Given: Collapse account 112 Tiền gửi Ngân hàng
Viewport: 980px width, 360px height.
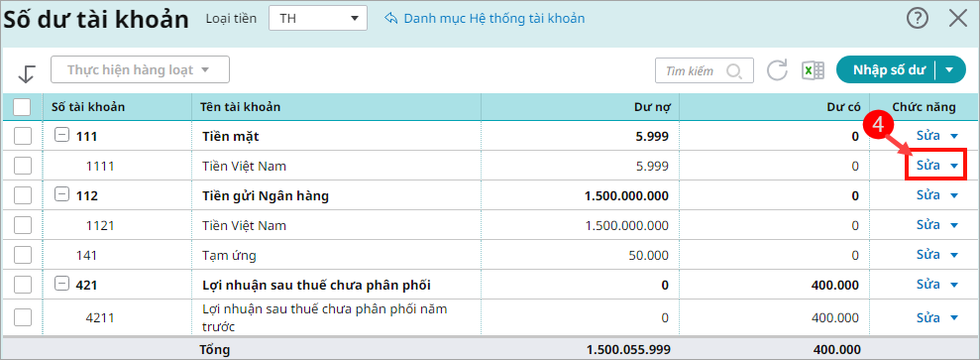Looking at the screenshot, I should [x=61, y=195].
